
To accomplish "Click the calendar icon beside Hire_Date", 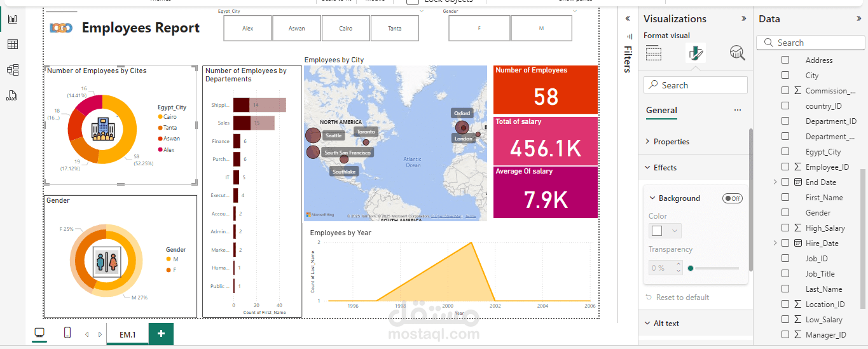I will click(798, 243).
